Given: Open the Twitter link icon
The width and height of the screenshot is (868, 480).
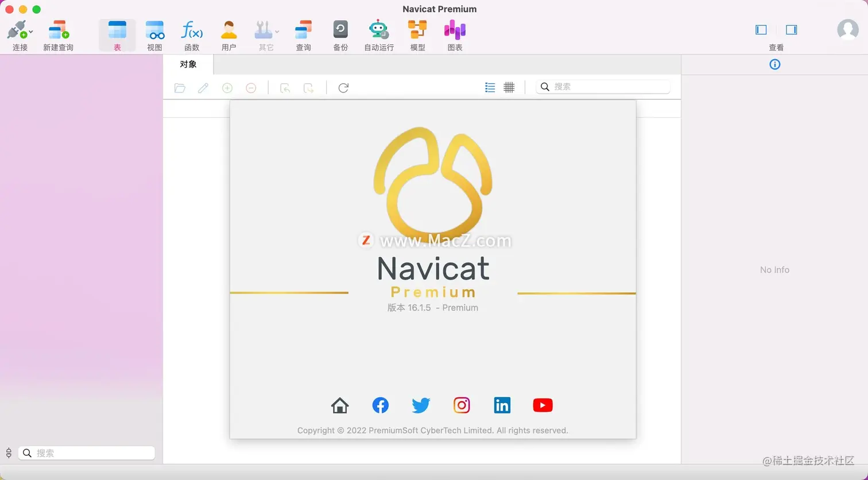Looking at the screenshot, I should pos(421,405).
